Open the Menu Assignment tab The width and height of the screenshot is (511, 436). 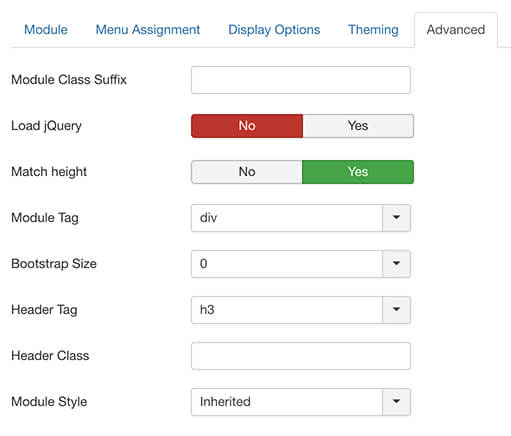(148, 30)
